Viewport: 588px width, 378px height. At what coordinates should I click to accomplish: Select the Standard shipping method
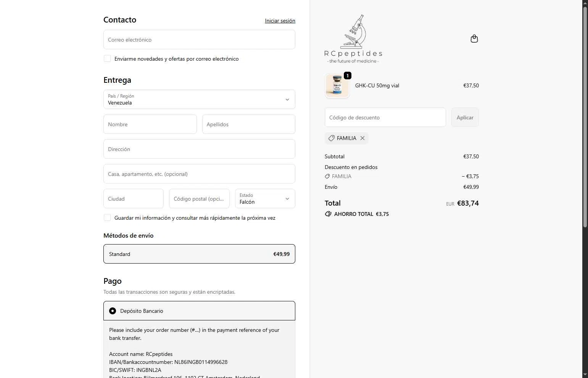tap(199, 254)
